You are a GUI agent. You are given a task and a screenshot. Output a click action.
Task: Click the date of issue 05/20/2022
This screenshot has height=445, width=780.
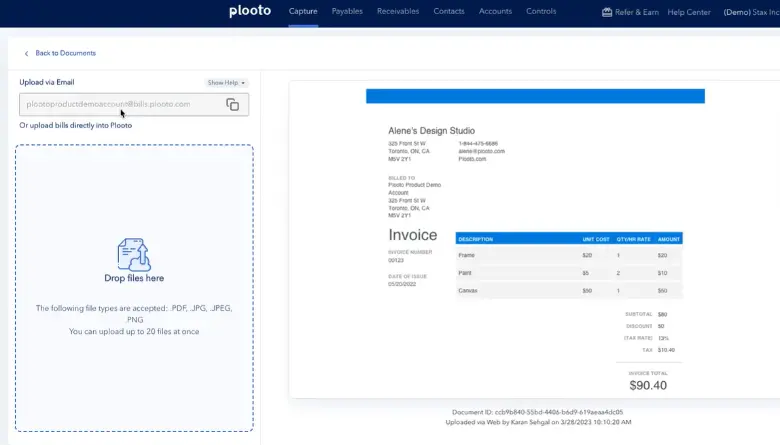(401, 284)
